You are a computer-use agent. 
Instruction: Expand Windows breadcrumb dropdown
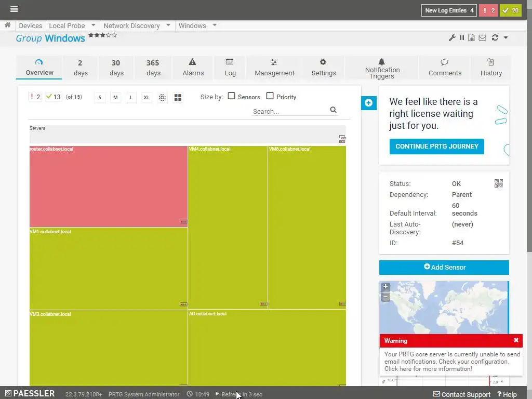click(215, 25)
